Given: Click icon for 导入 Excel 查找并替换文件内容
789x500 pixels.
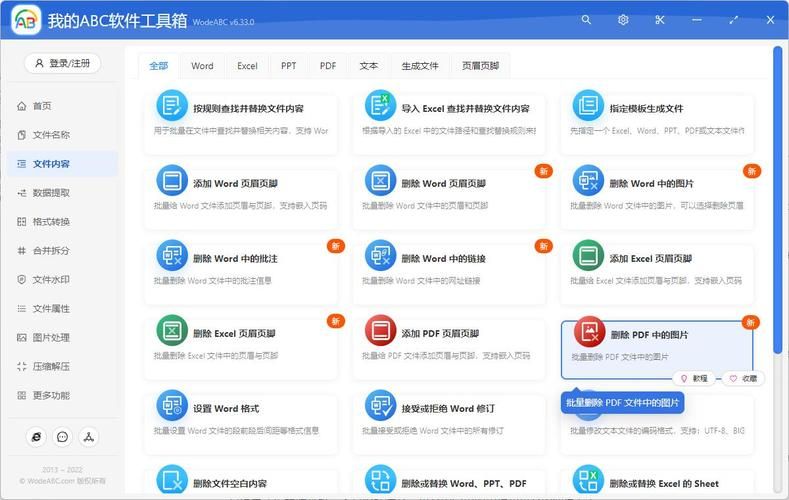Looking at the screenshot, I should 380,106.
